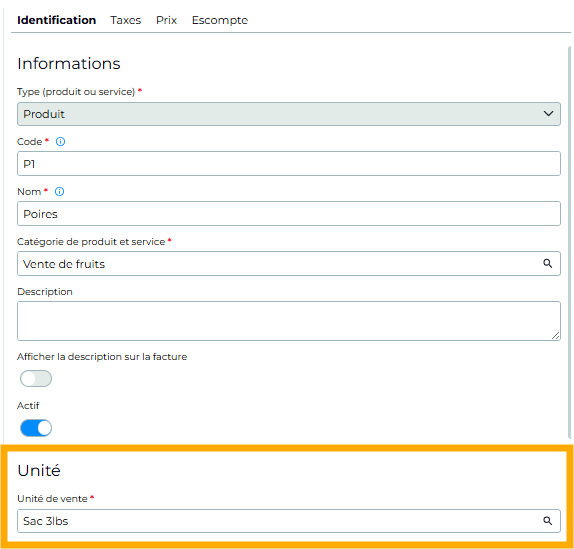Click the info icon next to Nom
574x549 pixels.
[x=59, y=191]
